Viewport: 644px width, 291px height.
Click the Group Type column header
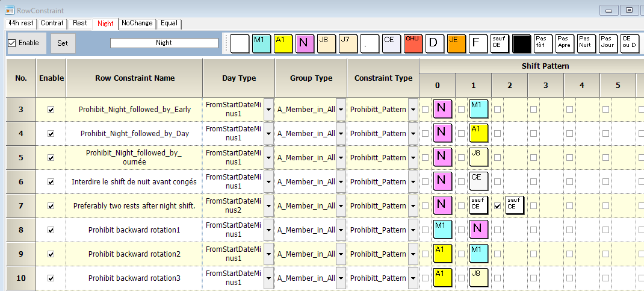311,78
